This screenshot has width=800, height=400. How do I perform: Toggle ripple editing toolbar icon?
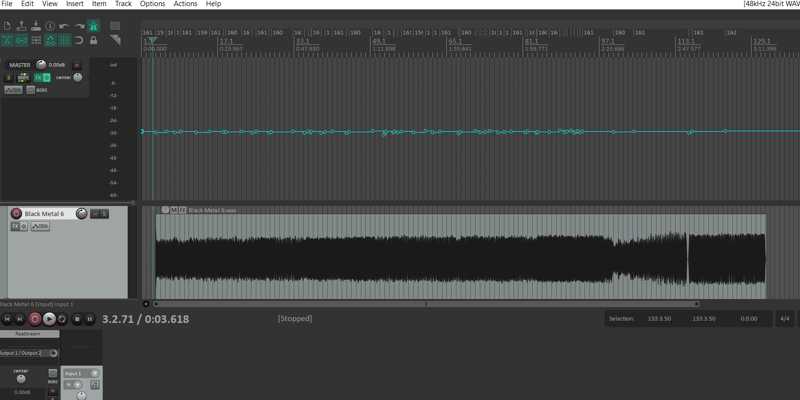36,40
